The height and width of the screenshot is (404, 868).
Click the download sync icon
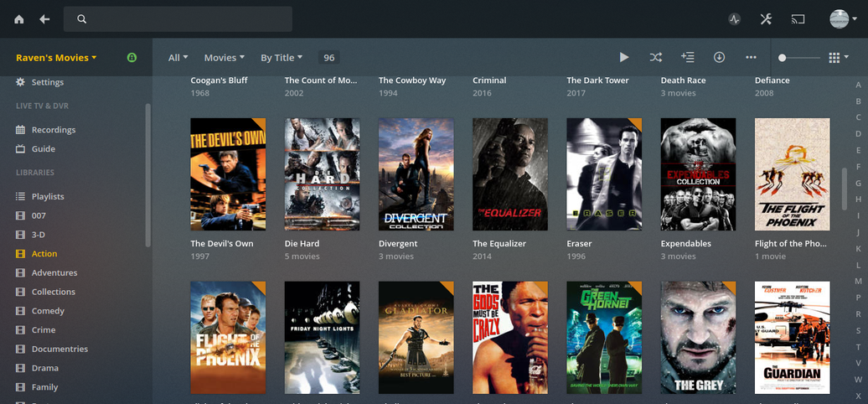pyautogui.click(x=719, y=57)
